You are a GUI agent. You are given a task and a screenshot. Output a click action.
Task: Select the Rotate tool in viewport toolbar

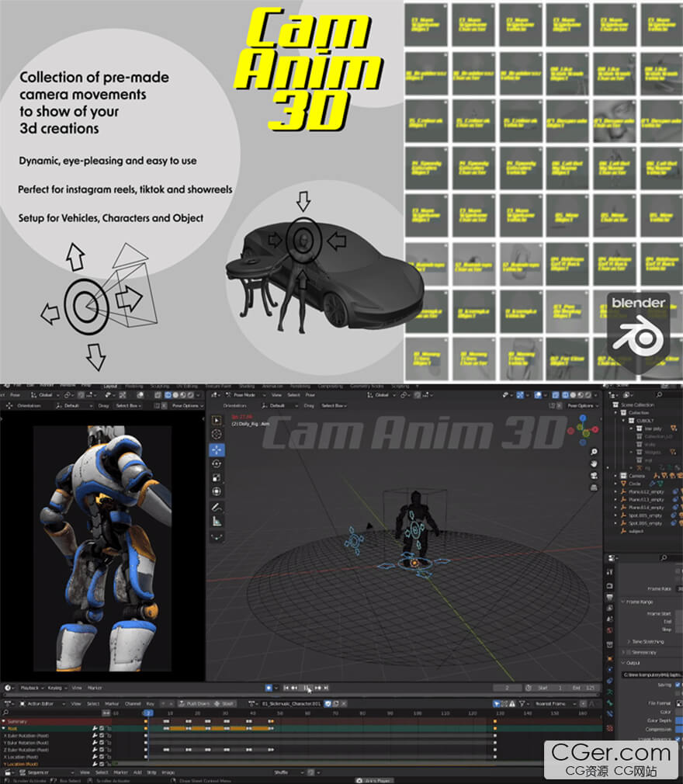click(x=217, y=463)
